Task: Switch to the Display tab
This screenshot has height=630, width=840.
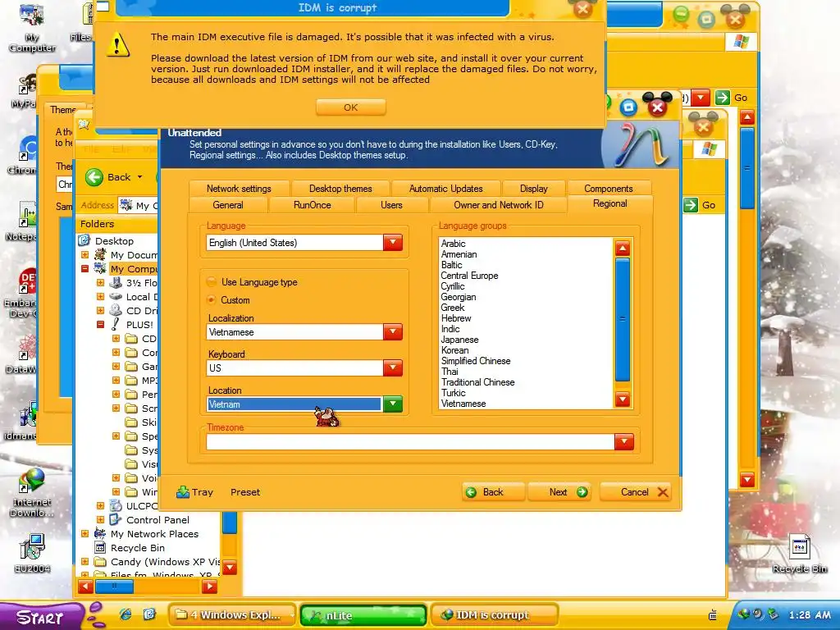Action: (533, 189)
